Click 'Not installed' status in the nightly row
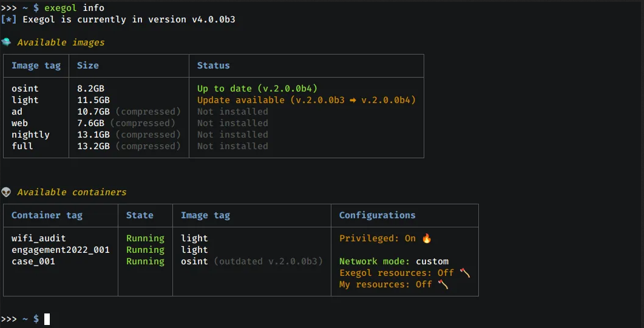The image size is (644, 328). coord(232,135)
